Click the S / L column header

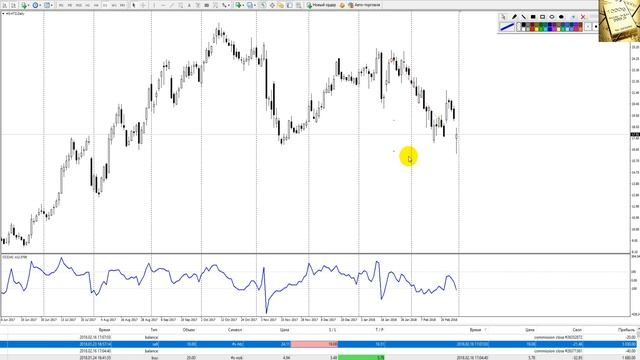click(333, 329)
